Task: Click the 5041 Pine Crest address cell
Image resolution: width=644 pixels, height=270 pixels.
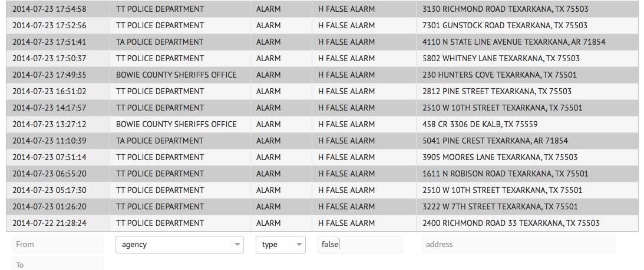Action: click(495, 141)
